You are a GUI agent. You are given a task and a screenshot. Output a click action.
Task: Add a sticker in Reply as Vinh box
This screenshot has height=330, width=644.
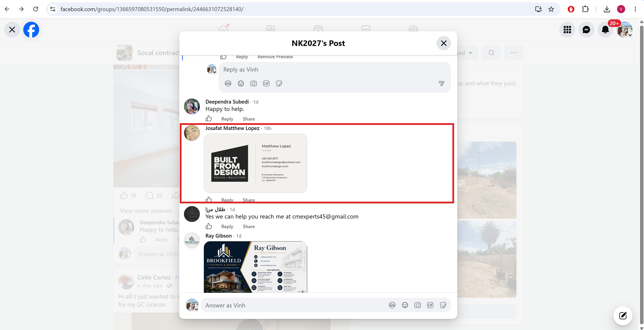click(279, 84)
